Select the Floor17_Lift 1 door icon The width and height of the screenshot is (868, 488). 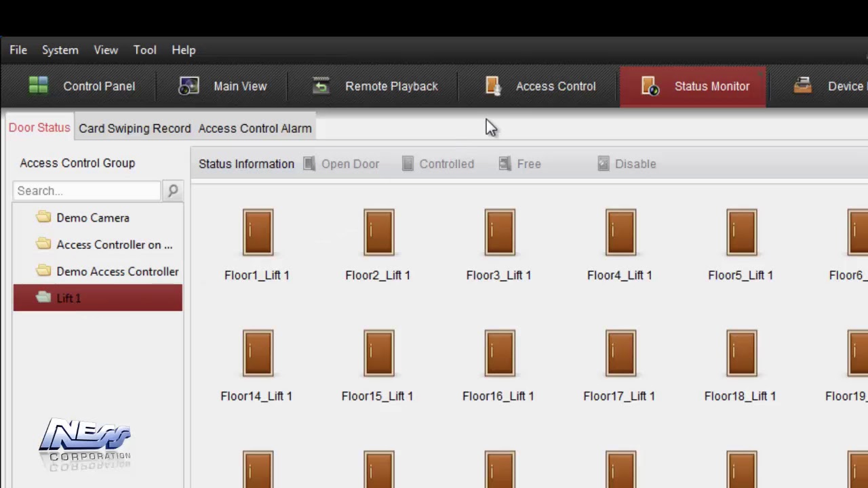coord(620,353)
